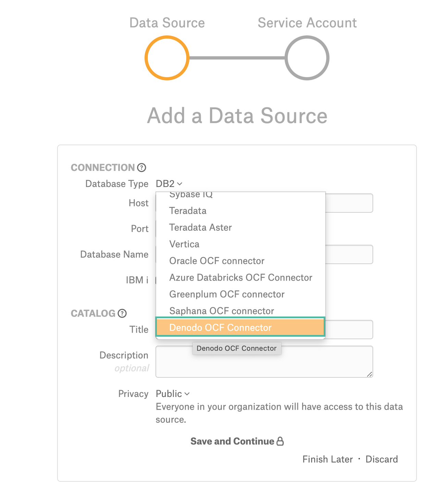This screenshot has height=497, width=448.
Task: Click the Data Source step circle
Action: [167, 58]
